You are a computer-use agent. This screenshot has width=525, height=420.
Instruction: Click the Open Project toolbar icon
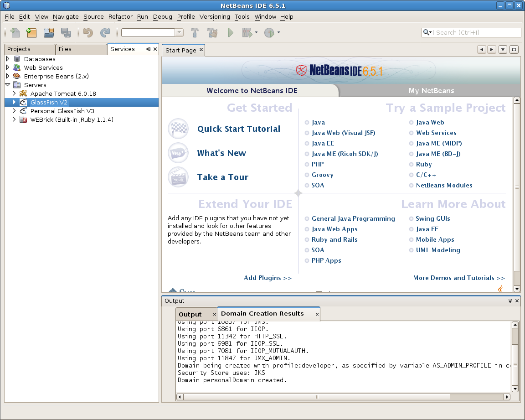[x=49, y=32]
